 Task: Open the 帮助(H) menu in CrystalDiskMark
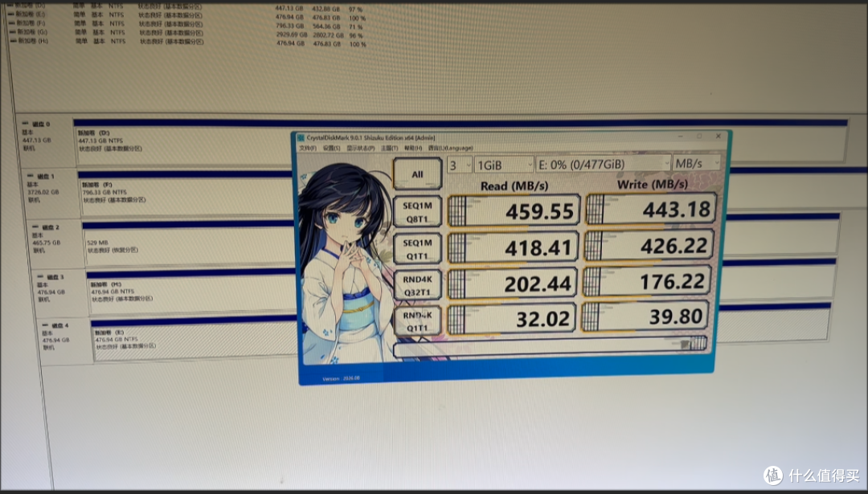[413, 149]
